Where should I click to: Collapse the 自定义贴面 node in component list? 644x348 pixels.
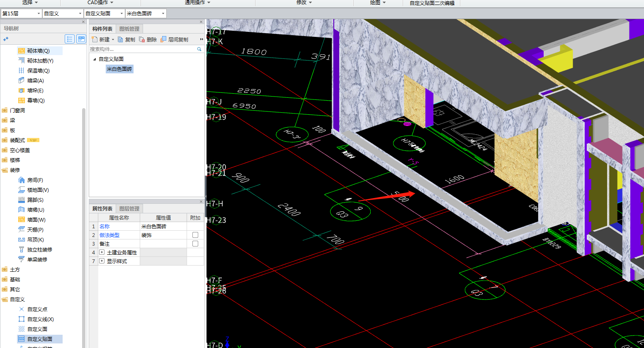point(95,59)
